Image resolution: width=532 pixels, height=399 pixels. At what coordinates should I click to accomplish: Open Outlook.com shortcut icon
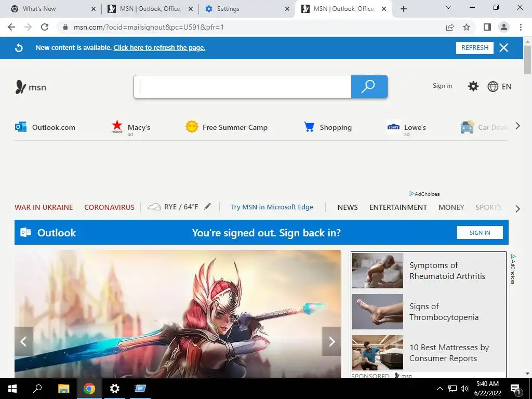[x=21, y=127]
